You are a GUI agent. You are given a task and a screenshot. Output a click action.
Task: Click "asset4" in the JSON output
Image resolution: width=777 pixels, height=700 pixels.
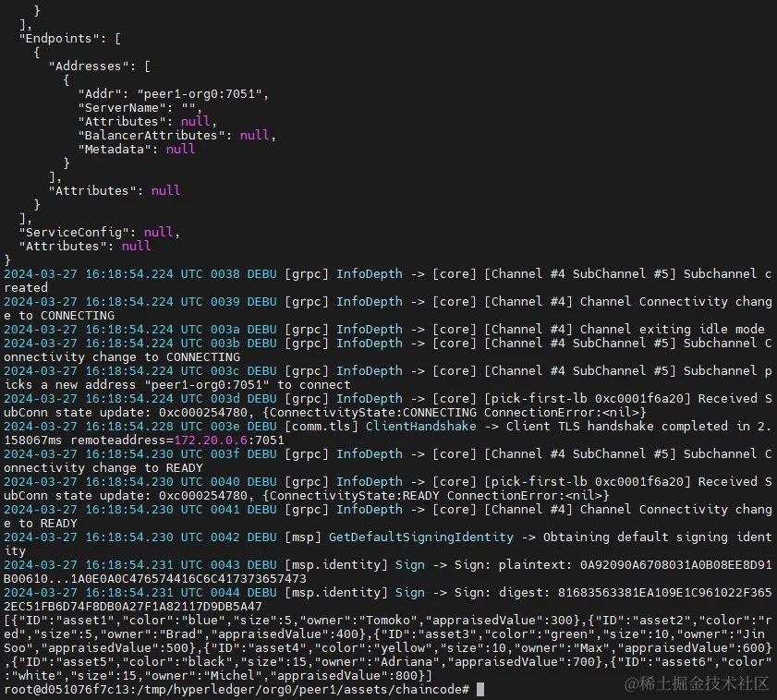tap(276, 648)
